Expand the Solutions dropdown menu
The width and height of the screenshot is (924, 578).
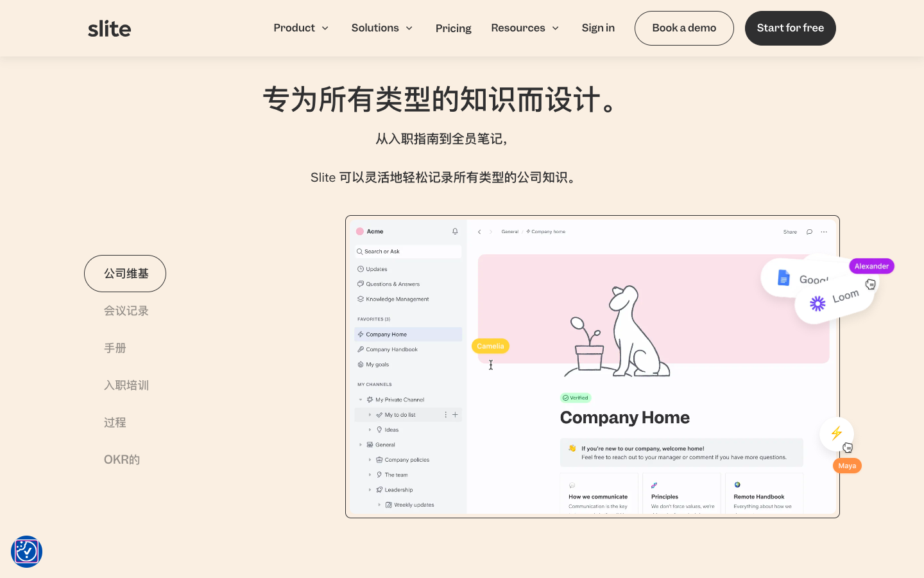click(382, 28)
